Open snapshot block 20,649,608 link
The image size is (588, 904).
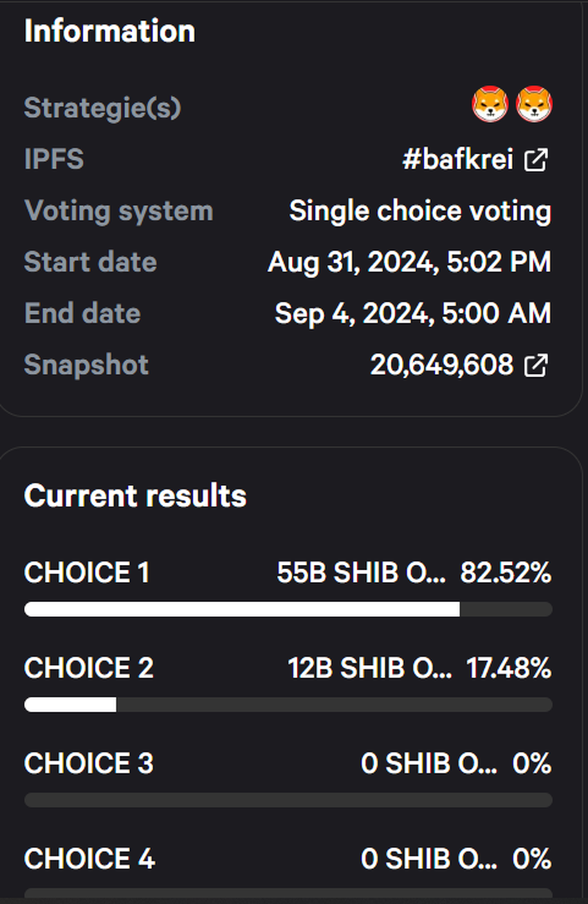[x=442, y=365]
